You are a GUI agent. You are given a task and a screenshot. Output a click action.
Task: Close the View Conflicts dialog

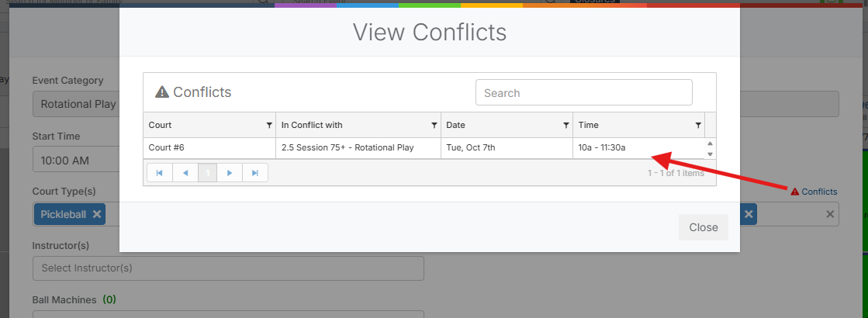tap(703, 227)
